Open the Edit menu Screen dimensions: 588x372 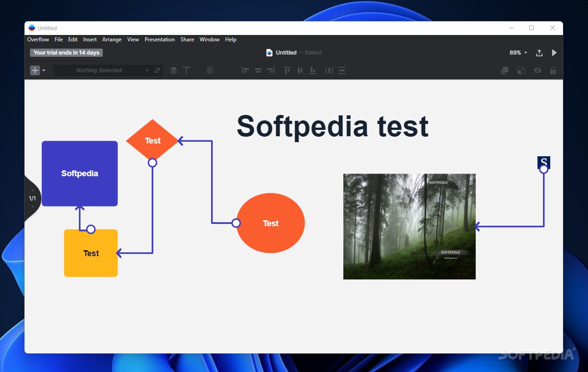[73, 40]
